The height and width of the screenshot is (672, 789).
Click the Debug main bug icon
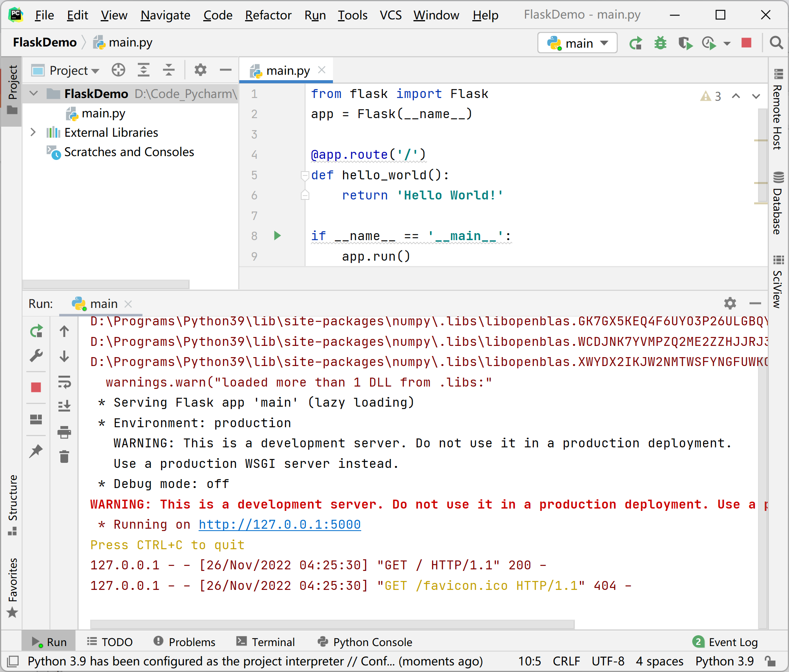click(x=660, y=43)
